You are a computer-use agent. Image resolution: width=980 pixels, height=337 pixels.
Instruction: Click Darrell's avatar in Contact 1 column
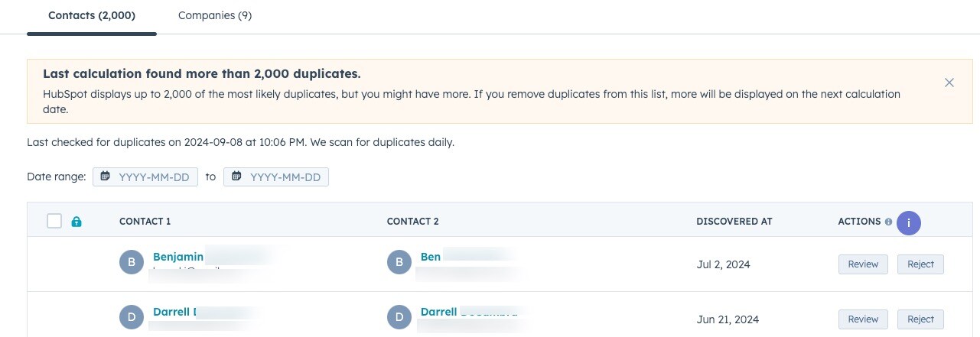click(x=132, y=318)
